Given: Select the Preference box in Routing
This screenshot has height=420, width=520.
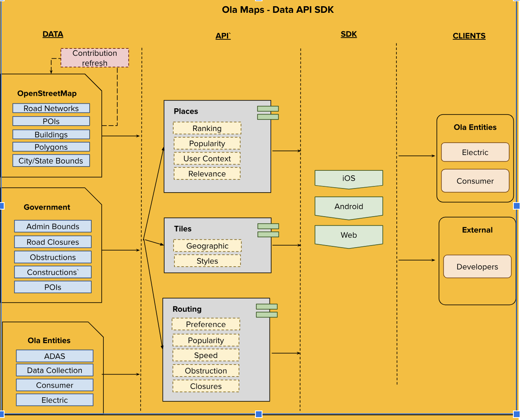Looking at the screenshot, I should click(x=206, y=325).
